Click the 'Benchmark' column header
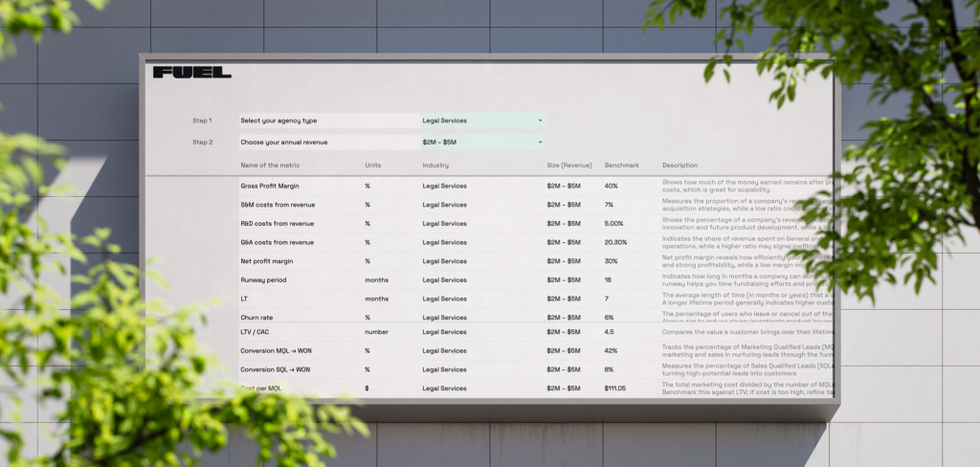This screenshot has height=467, width=980. [622, 166]
